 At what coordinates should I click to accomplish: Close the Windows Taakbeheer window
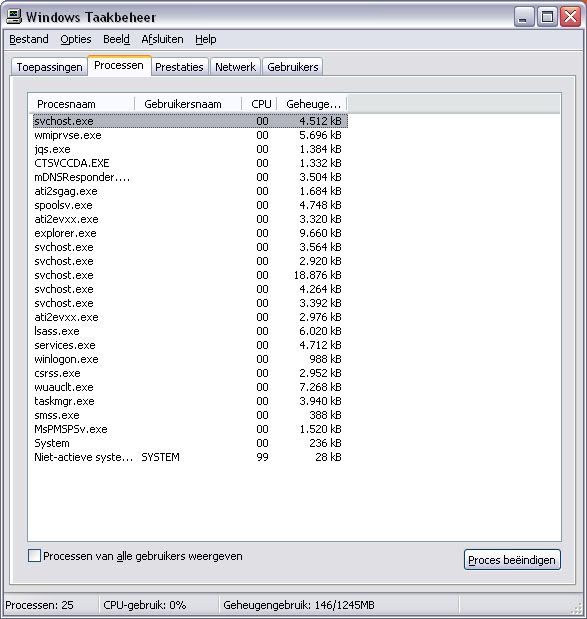pos(570,17)
